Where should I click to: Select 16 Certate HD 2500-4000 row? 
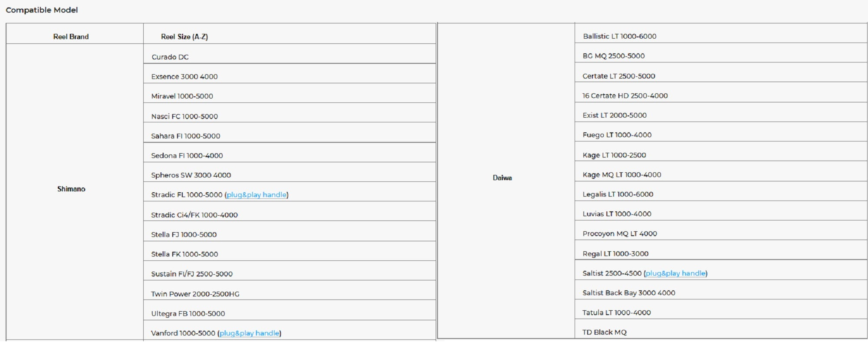click(625, 96)
